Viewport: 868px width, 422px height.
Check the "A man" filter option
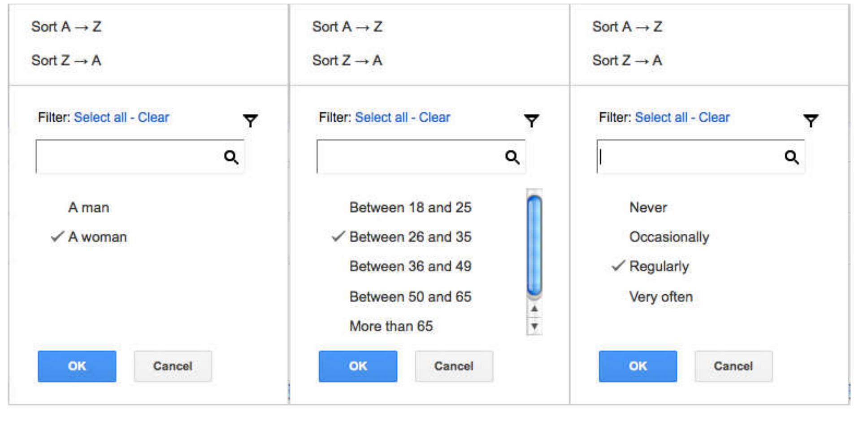(89, 207)
